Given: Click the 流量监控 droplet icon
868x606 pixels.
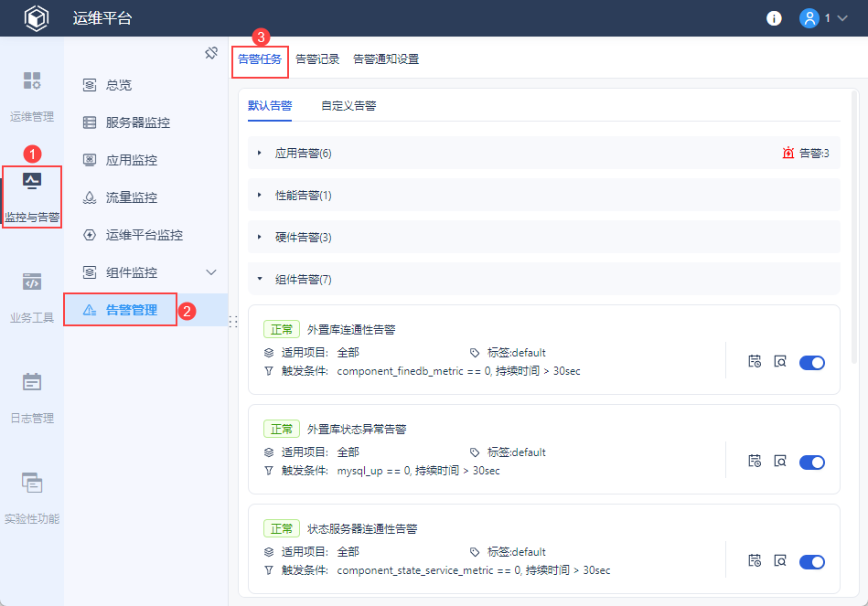Looking at the screenshot, I should pyautogui.click(x=90, y=197).
